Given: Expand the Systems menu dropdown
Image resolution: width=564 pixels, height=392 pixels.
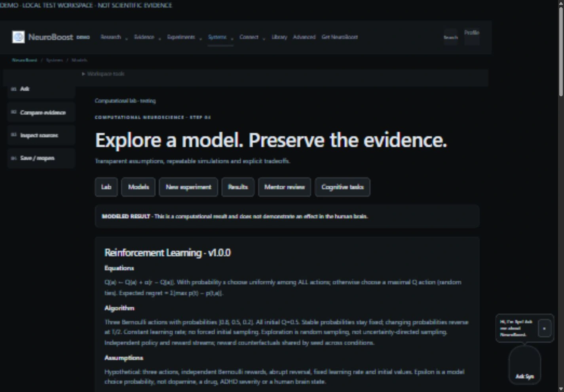Looking at the screenshot, I should [x=220, y=37].
